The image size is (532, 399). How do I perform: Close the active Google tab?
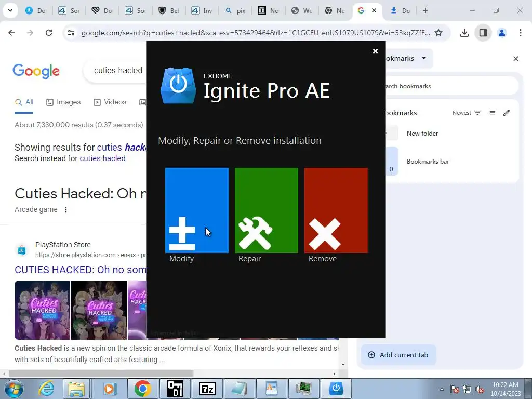coord(374,10)
